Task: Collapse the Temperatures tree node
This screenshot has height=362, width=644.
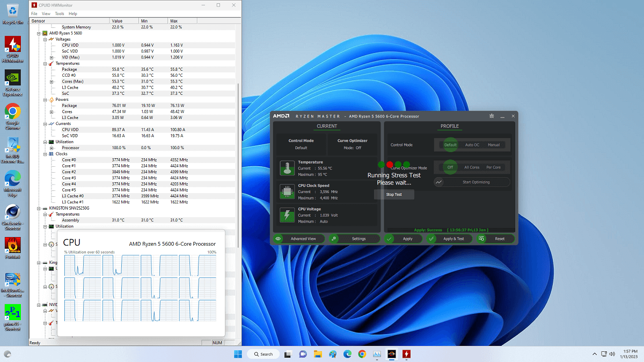Action: pos(45,63)
